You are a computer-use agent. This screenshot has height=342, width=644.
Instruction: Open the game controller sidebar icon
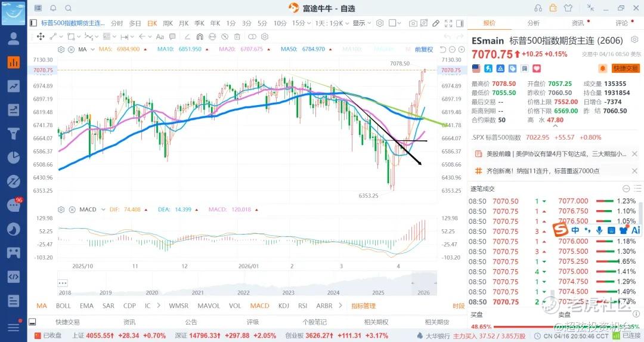[x=14, y=253]
